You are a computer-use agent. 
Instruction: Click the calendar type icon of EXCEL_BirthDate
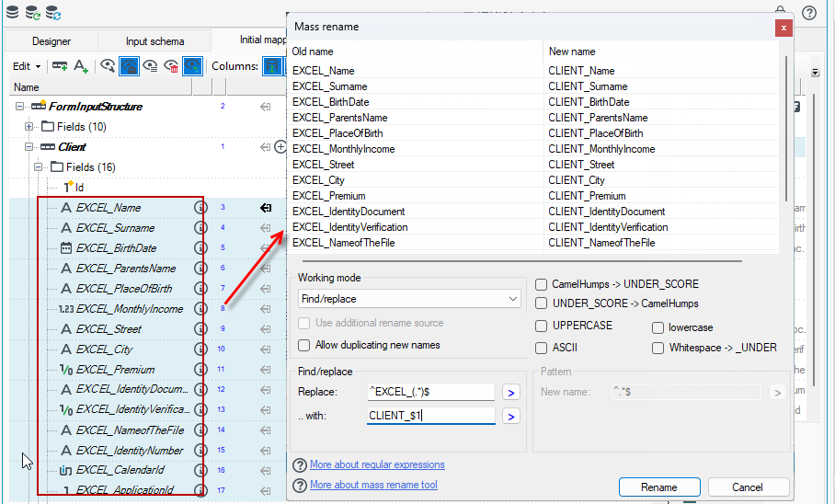pyautogui.click(x=66, y=247)
